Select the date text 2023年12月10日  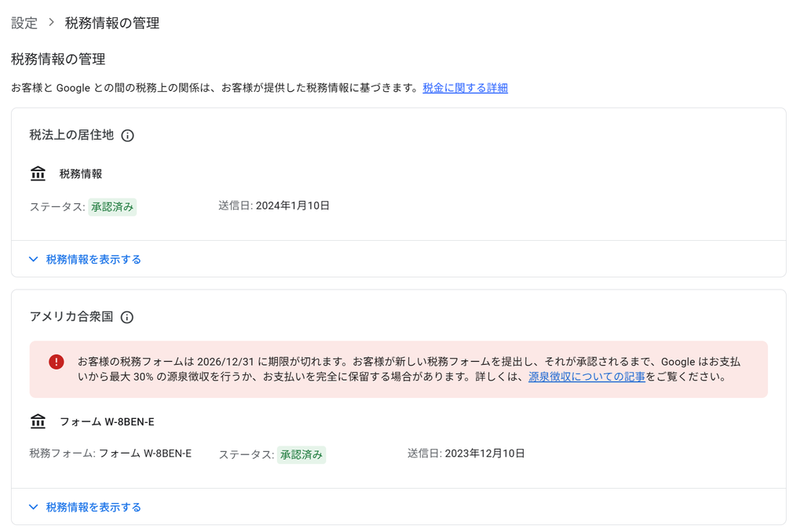click(484, 453)
